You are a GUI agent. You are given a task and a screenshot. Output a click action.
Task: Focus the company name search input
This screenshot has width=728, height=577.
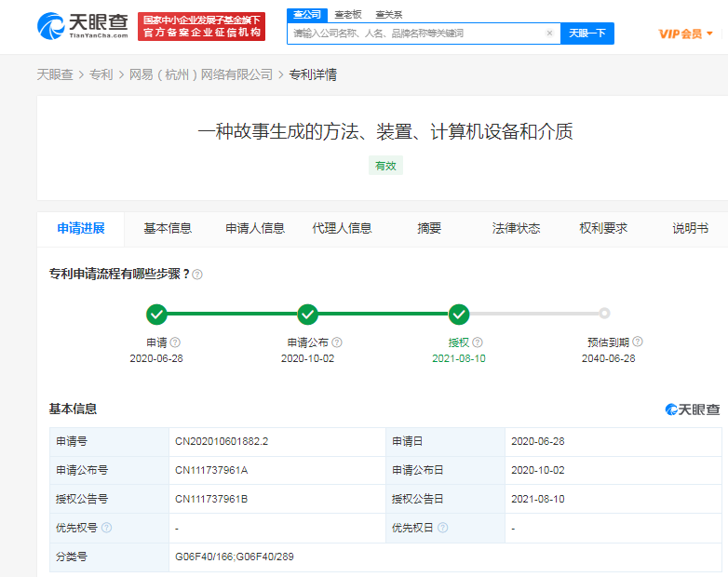click(x=414, y=34)
